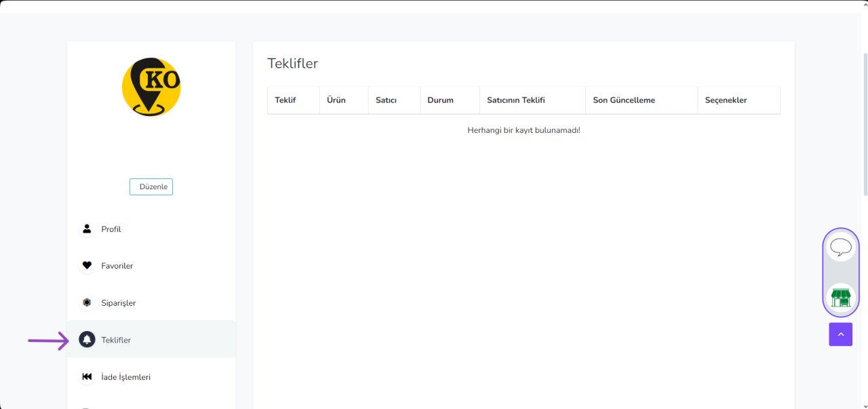
Task: Click the İade İşlemleri rewind icon
Action: [x=87, y=376]
